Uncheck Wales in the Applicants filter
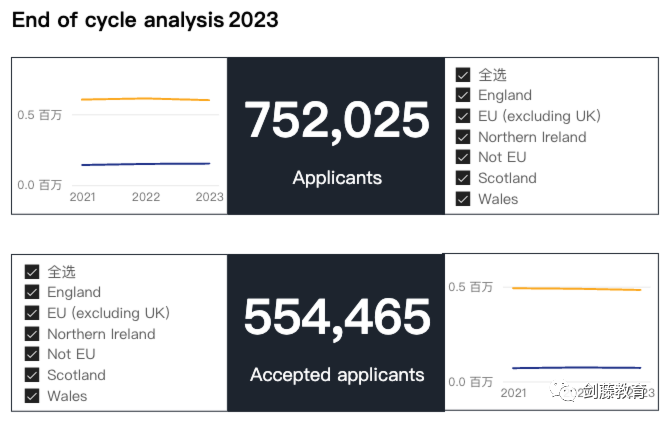This screenshot has width=668, height=421. (463, 199)
